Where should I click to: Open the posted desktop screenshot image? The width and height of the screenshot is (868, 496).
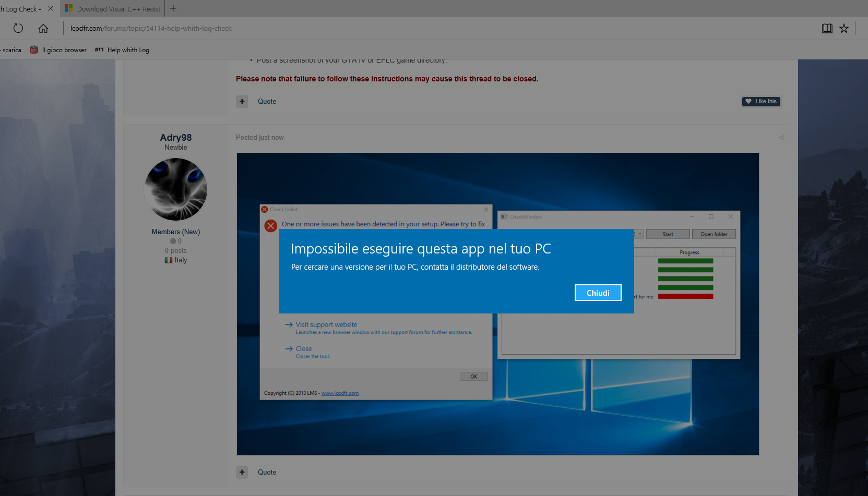[498, 304]
